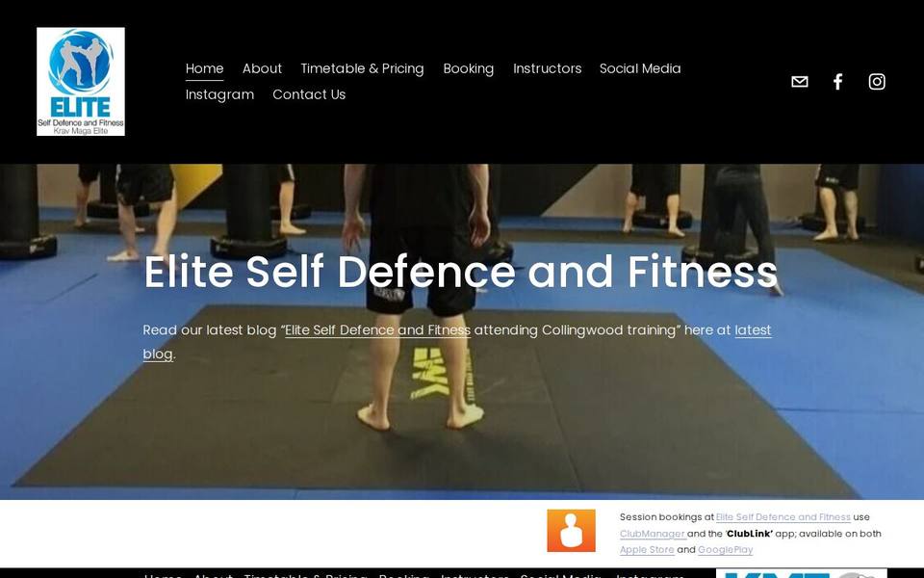Visit the Facebook icon link in header
Screen dimensions: 924x578
tap(838, 81)
